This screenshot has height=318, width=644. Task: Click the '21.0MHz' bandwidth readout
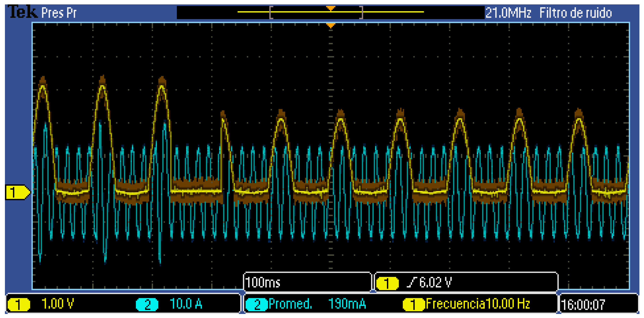pyautogui.click(x=508, y=13)
